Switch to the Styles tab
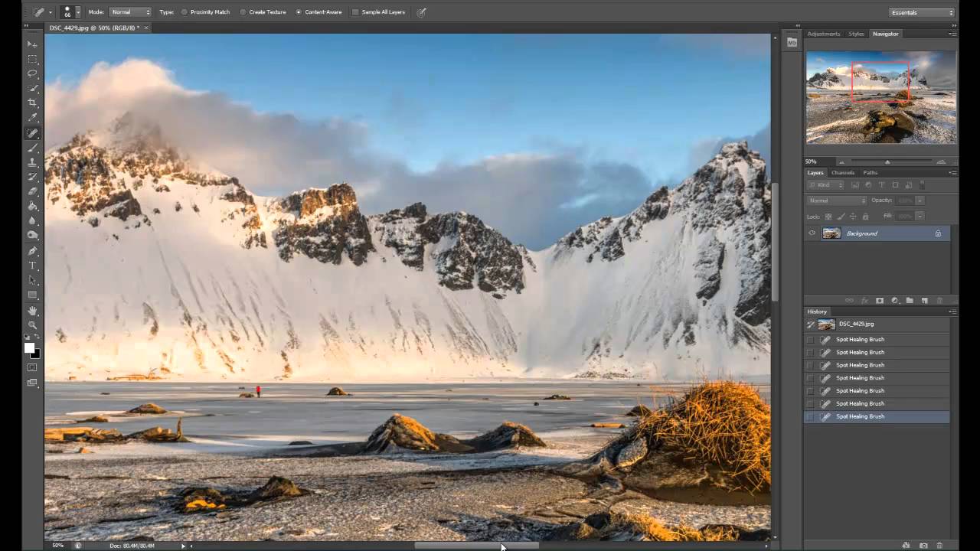This screenshot has width=980, height=551. [x=856, y=34]
